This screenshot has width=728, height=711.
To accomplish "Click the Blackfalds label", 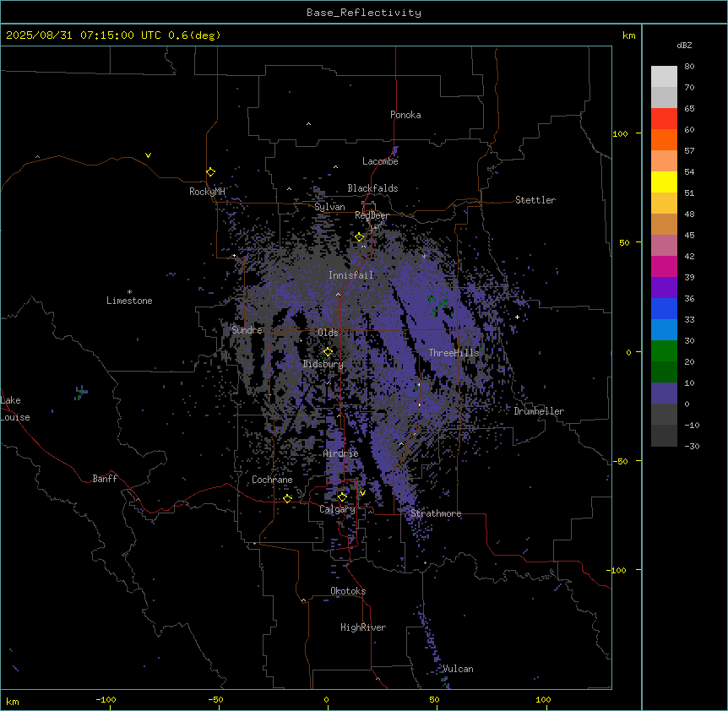I will tap(372, 188).
